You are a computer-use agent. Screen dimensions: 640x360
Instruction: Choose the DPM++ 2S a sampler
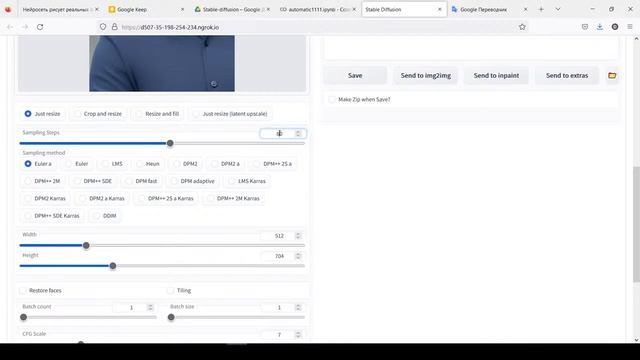coord(272,164)
